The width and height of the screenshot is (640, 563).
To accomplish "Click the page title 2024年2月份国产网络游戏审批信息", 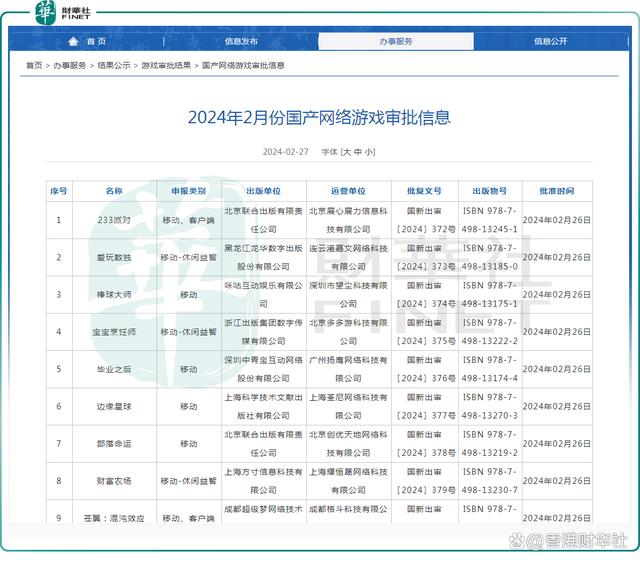I will 320,118.
